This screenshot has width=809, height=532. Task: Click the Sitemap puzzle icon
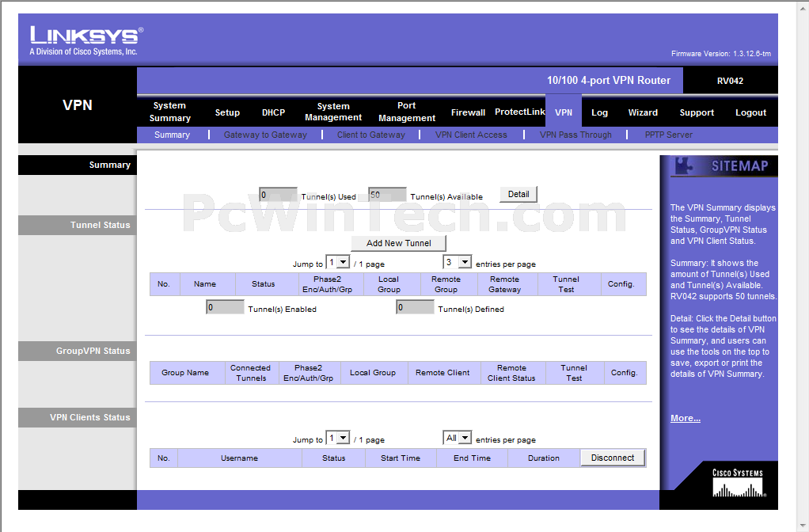[684, 165]
